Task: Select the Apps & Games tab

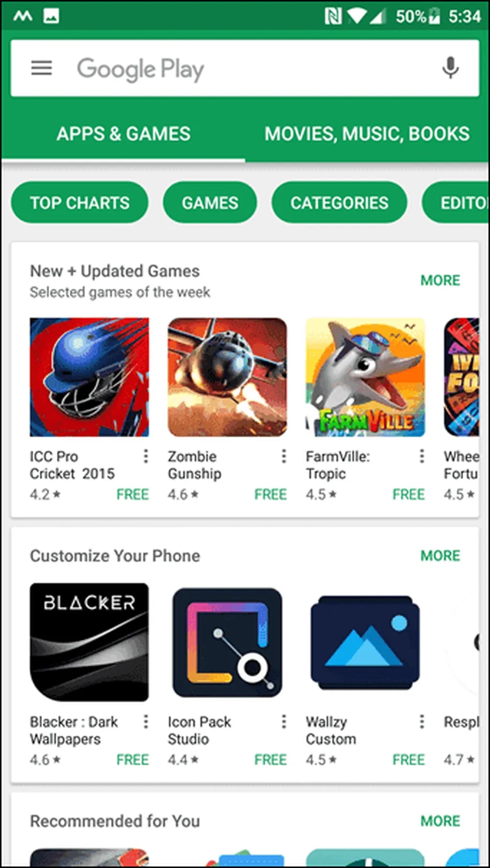Action: coord(123,134)
